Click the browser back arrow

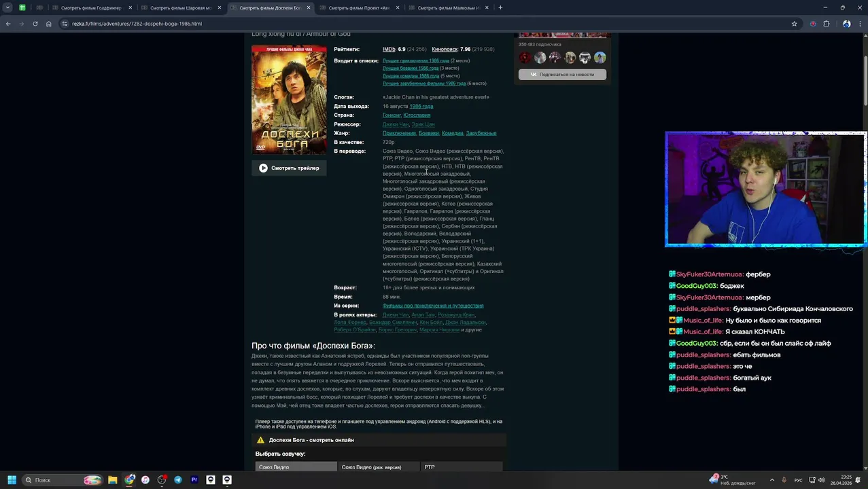tap(8, 24)
